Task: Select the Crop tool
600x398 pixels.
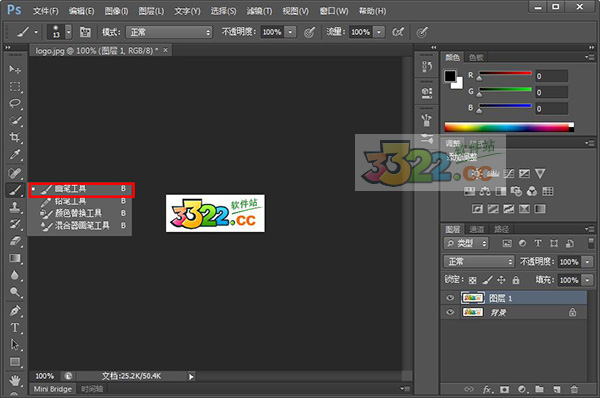Action: 15,137
